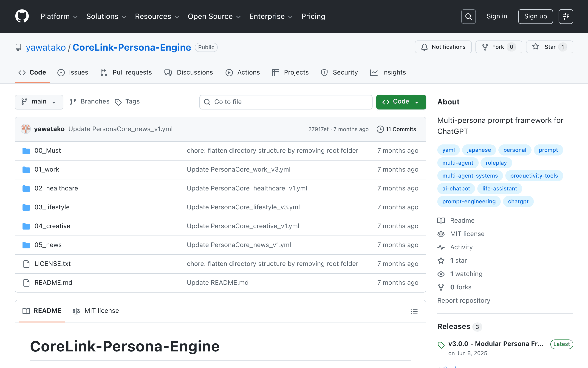This screenshot has width=588, height=368.
Task: Open the CoreLink-Persona-Engine repo title link
Action: tap(132, 47)
